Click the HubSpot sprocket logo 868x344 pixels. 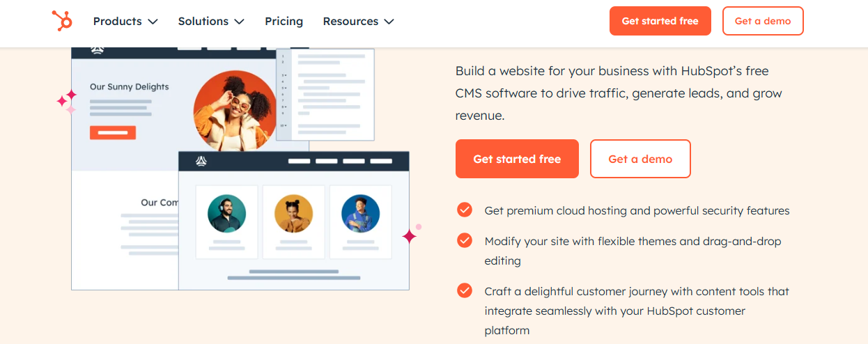62,21
